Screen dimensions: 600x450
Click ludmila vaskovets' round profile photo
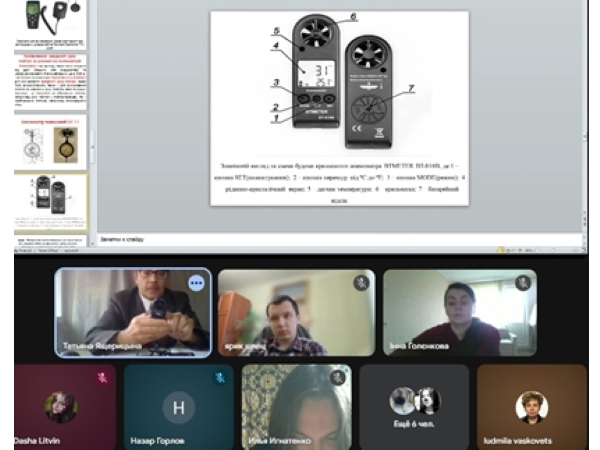(x=532, y=407)
